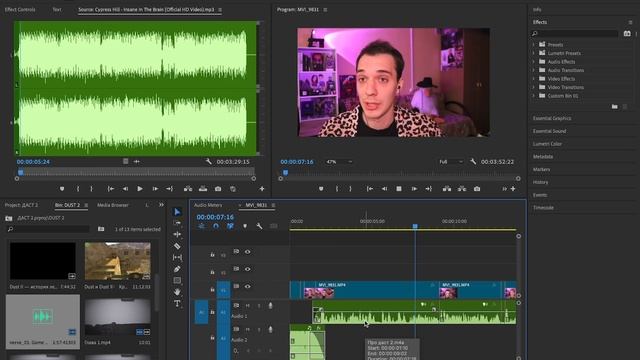Expand Audio Transitions folder
This screenshot has width=640, height=360.
tap(533, 70)
